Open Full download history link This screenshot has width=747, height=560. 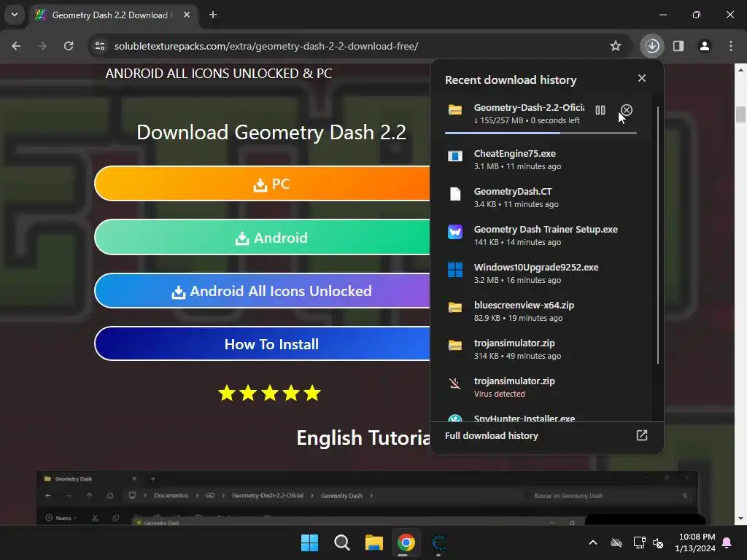[491, 436]
